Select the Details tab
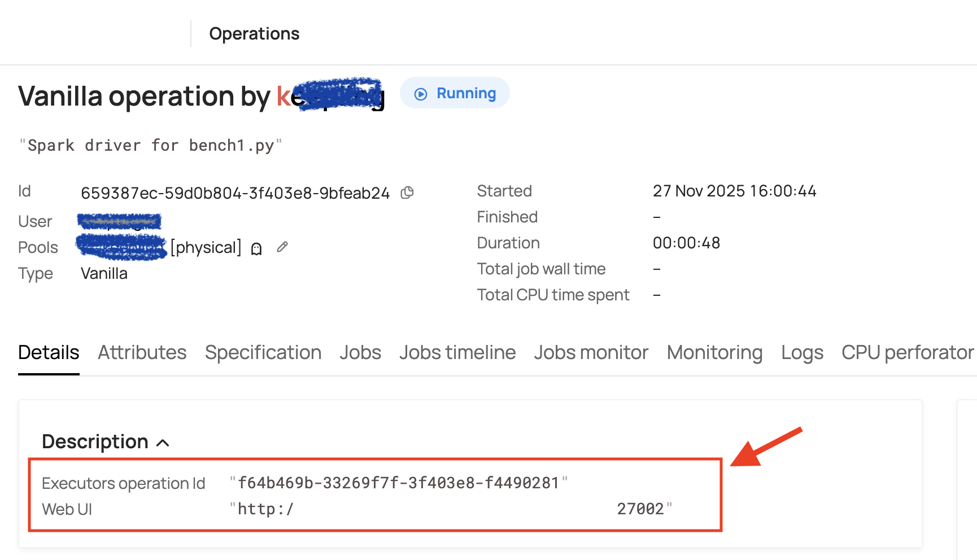 49,353
